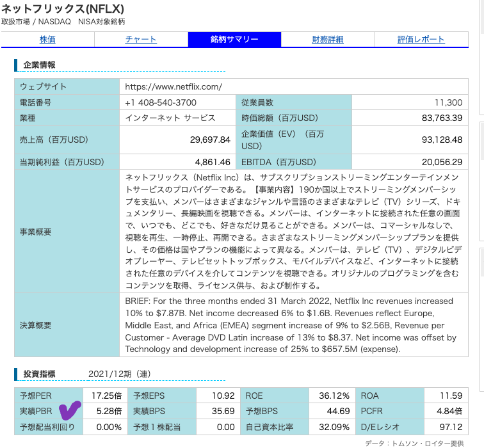
Task: Click the 売上高（百万USD） label
Action: click(x=54, y=140)
